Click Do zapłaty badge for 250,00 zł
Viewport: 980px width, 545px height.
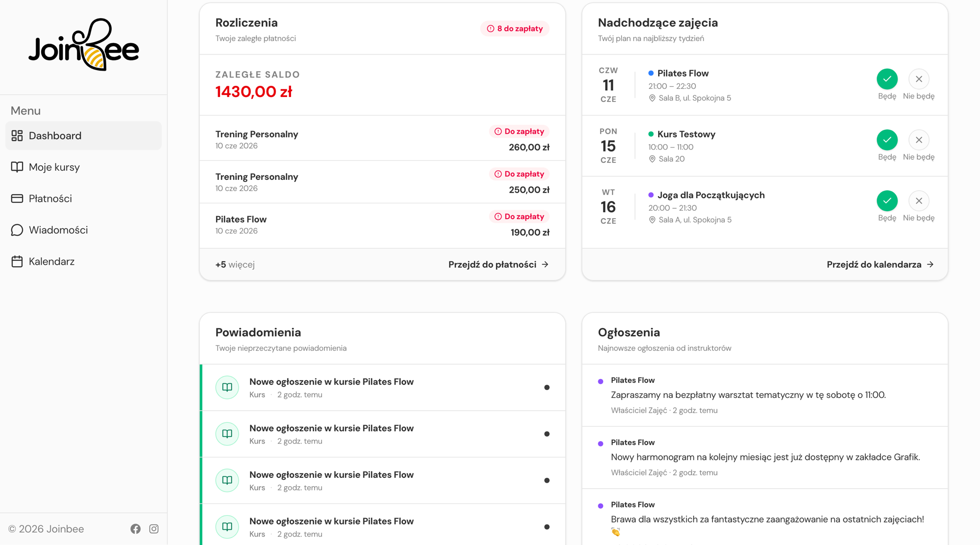pyautogui.click(x=519, y=174)
